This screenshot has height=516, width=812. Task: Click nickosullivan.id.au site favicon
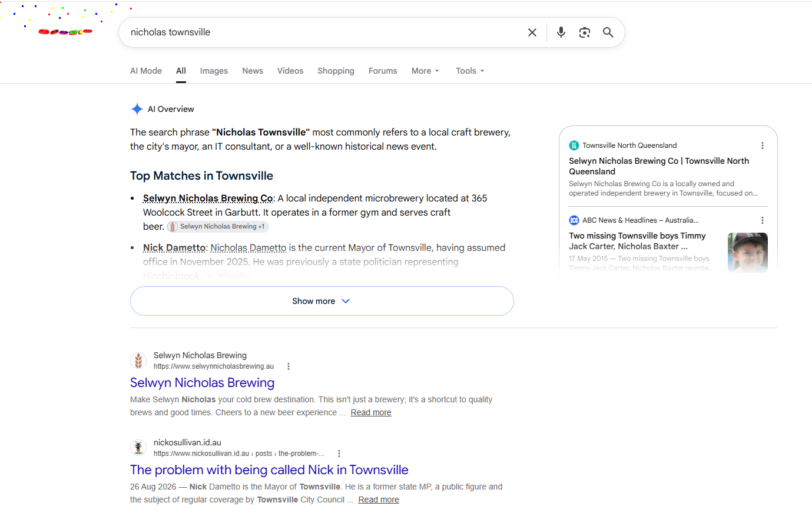tap(138, 448)
